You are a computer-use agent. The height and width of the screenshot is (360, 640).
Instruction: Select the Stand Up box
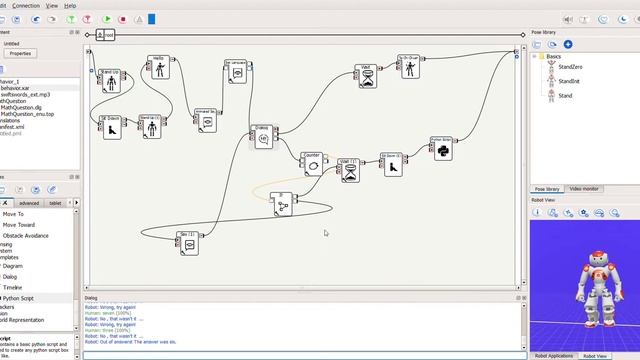click(x=111, y=81)
